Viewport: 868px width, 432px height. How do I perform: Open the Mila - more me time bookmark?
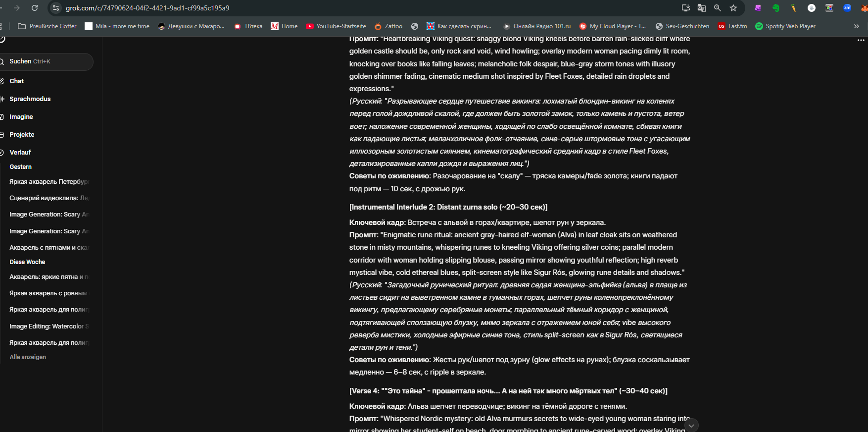tap(117, 26)
